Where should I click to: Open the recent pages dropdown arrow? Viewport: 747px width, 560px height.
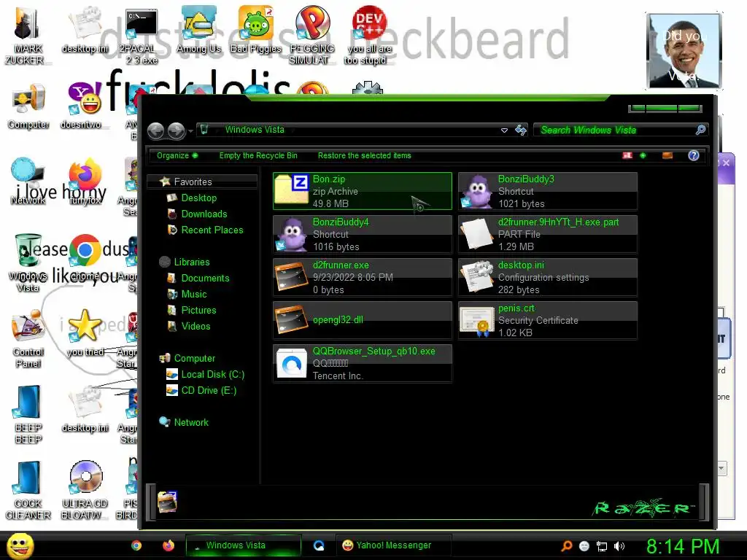coord(190,131)
